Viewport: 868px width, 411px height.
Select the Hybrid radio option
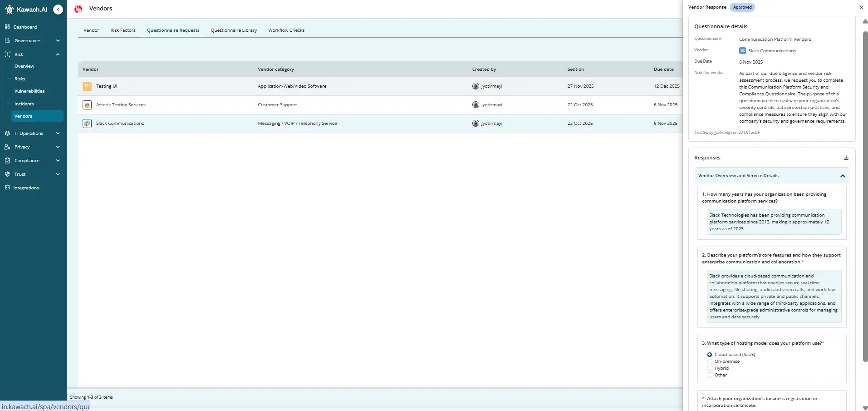click(x=710, y=368)
